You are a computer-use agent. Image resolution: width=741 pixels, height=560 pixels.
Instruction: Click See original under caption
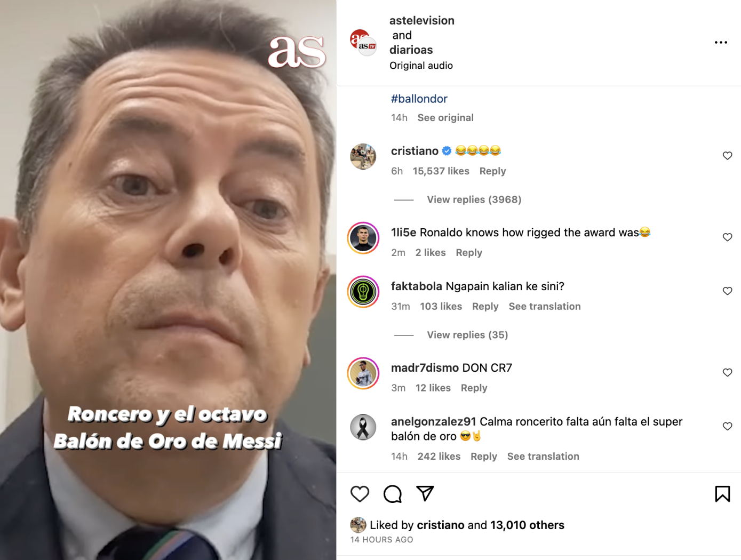click(x=445, y=118)
